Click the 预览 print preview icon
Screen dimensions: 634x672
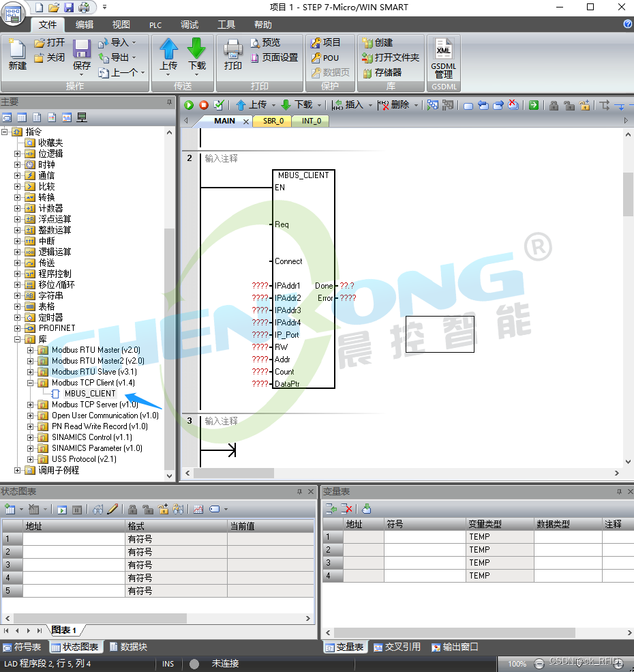(255, 42)
